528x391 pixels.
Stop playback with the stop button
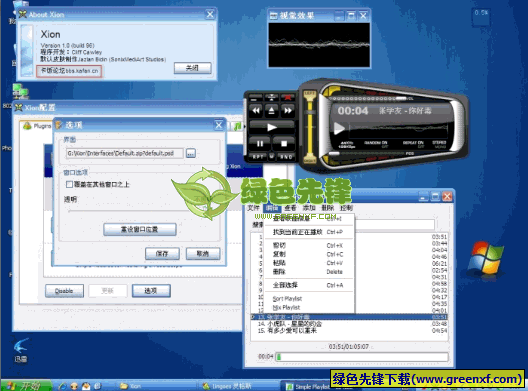[284, 144]
